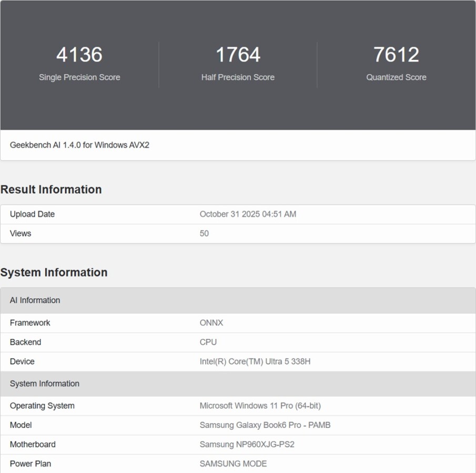Click the Views count showing 50

pos(204,233)
